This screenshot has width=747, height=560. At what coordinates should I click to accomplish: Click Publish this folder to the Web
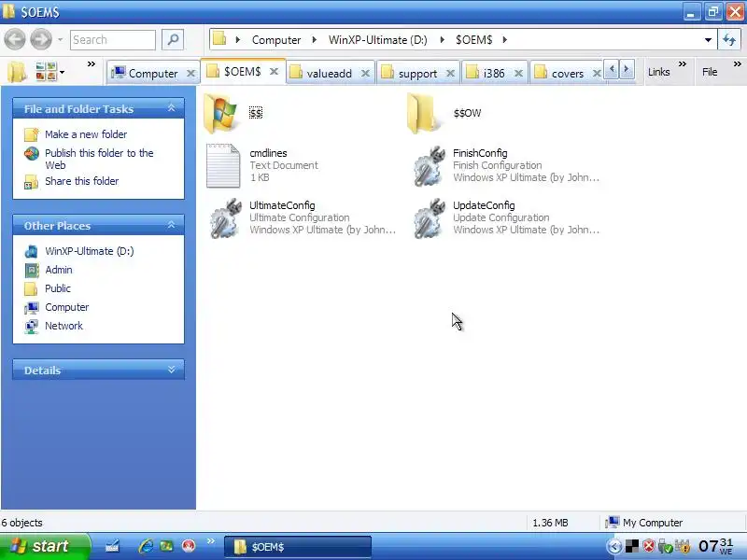coord(99,159)
